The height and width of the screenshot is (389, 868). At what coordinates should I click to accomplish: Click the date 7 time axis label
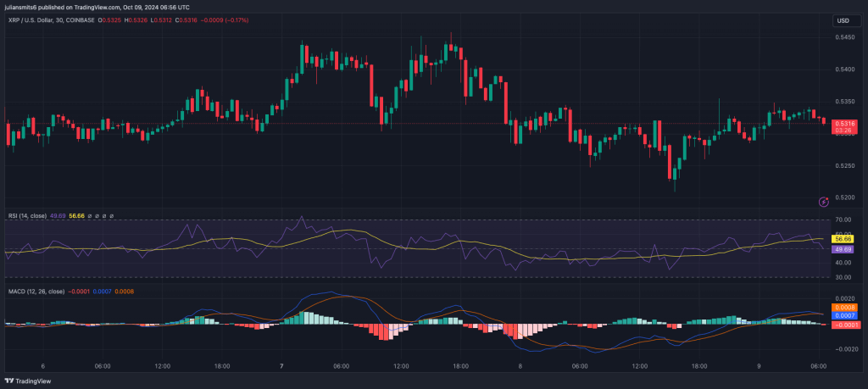[x=281, y=366]
